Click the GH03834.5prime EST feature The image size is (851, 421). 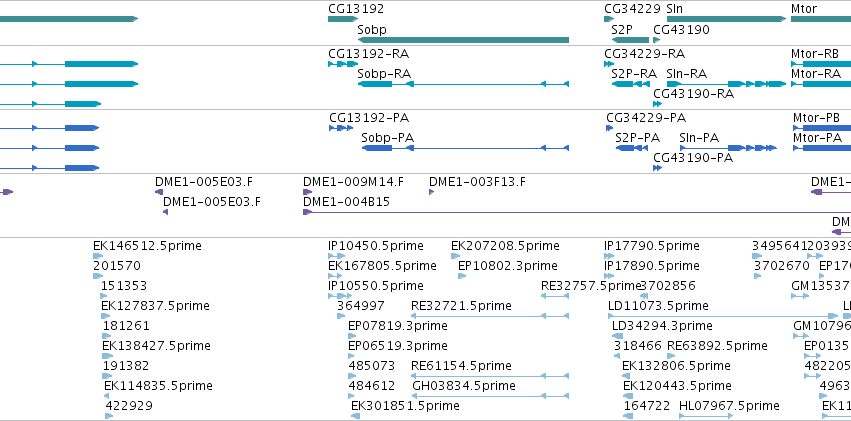[x=491, y=396]
